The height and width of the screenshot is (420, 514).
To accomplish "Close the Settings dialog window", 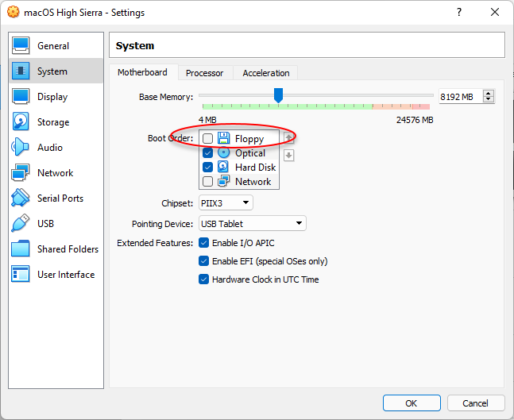I will (x=495, y=12).
